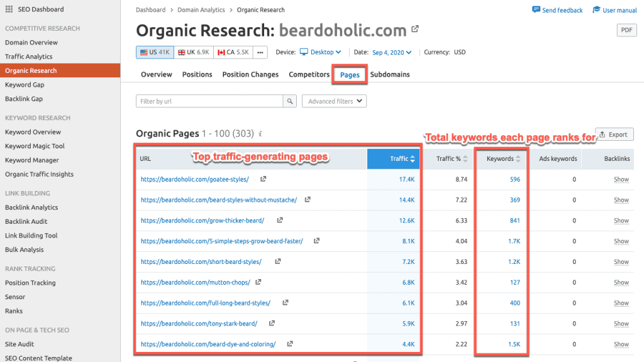Switch to the Subdomains tab
Viewport: 644px width, 362px height.
pos(390,74)
